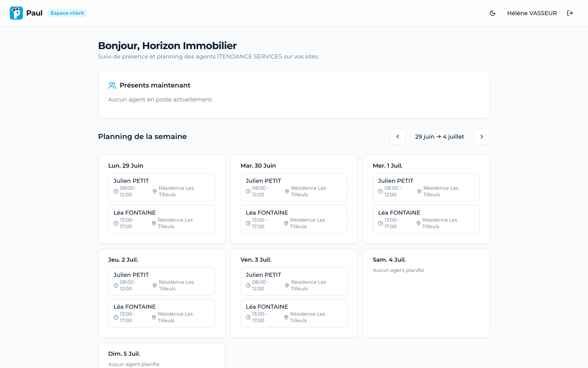Click the Dim. 5 Juil. day heading
This screenshot has width=588, height=368.
[124, 354]
